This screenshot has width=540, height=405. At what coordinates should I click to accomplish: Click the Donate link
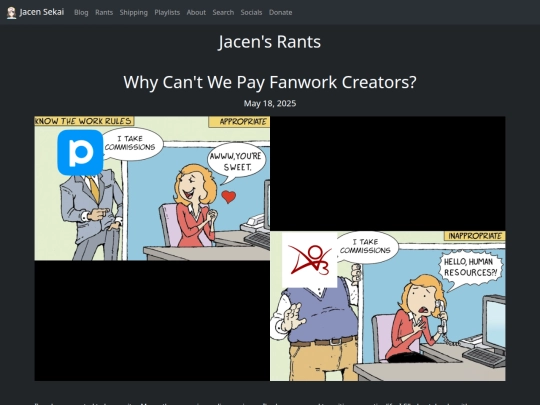click(281, 12)
